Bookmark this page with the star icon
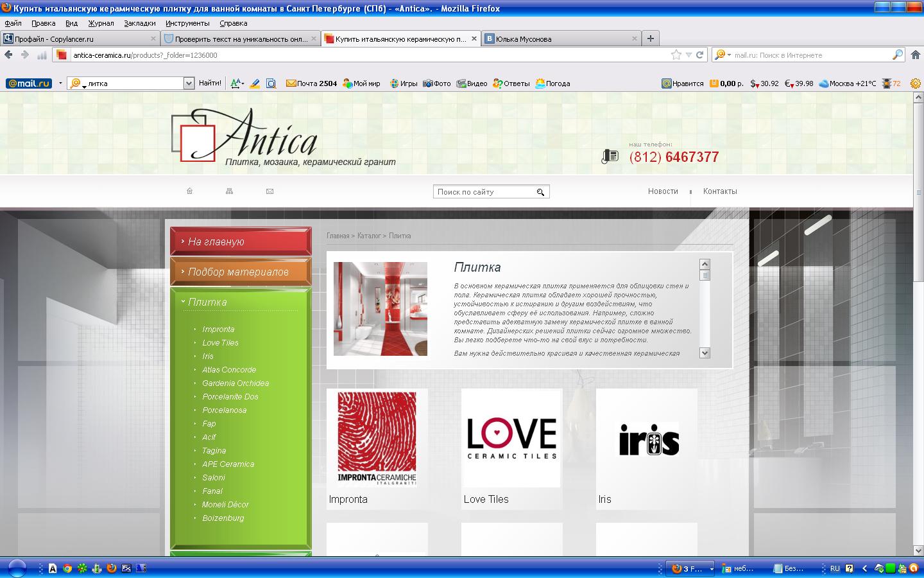This screenshot has height=578, width=924. (676, 55)
